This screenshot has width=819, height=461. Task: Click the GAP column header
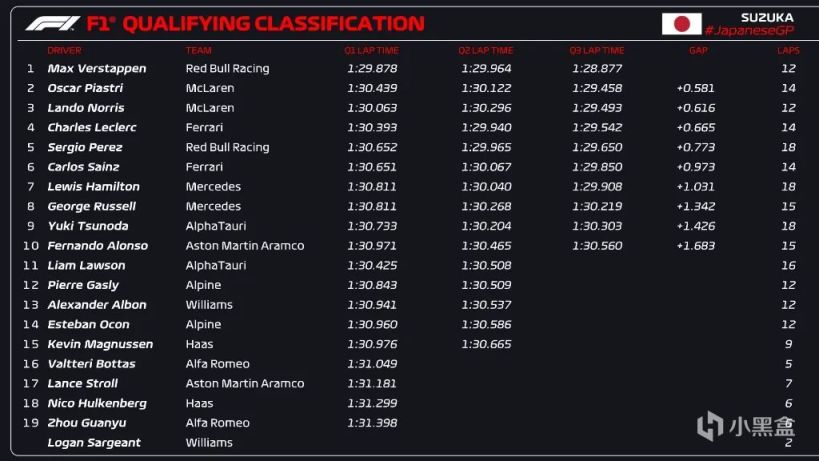point(698,50)
